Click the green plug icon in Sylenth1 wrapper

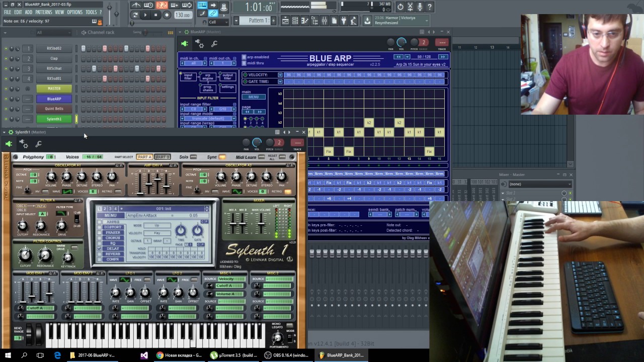pos(9,144)
